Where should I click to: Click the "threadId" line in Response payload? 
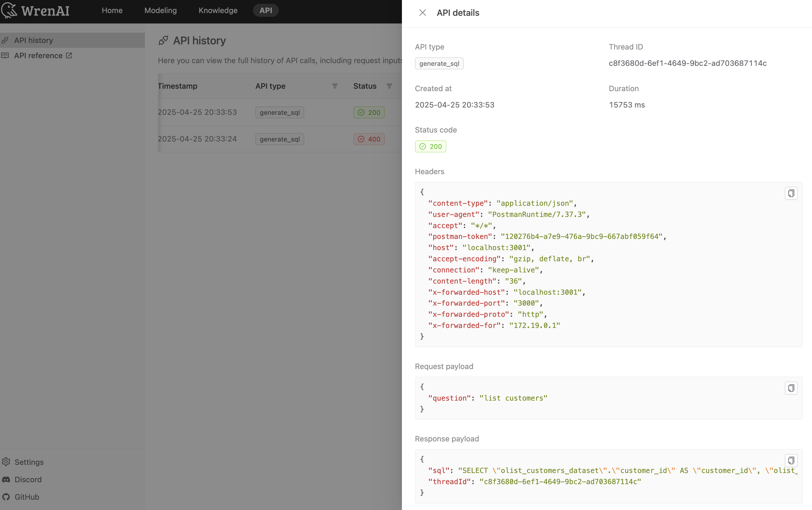(x=535, y=481)
